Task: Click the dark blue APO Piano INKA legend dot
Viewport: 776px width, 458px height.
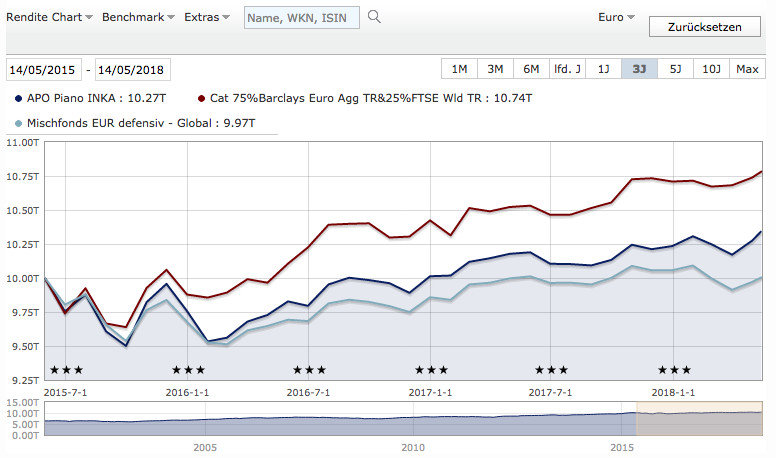Action: tap(18, 99)
